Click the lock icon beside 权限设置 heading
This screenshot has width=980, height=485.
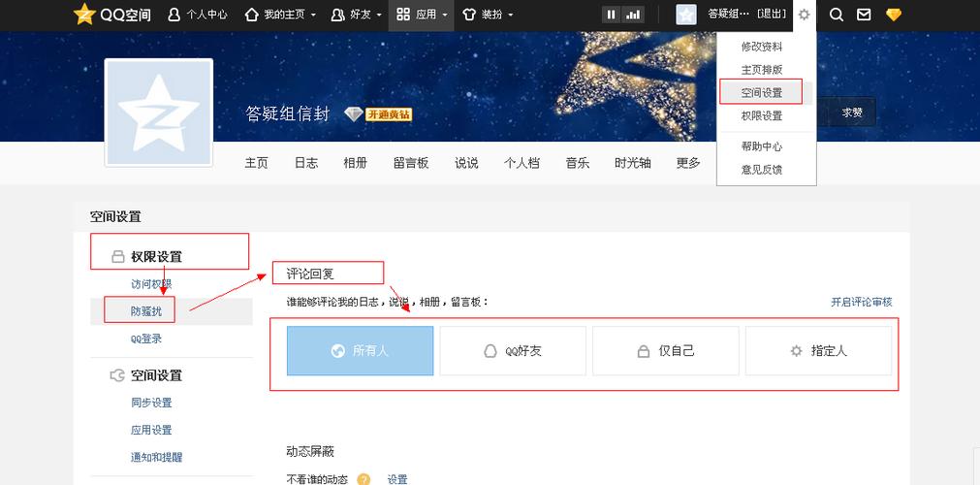point(117,257)
